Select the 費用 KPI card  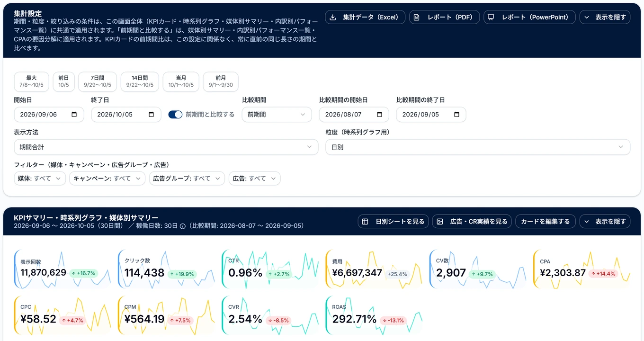[x=374, y=269]
